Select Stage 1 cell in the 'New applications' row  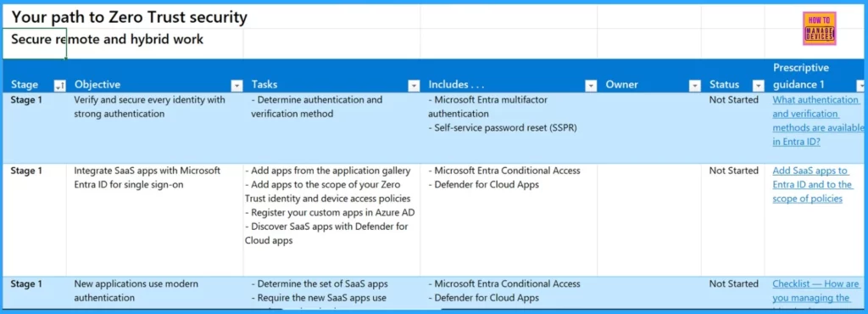[x=34, y=293]
